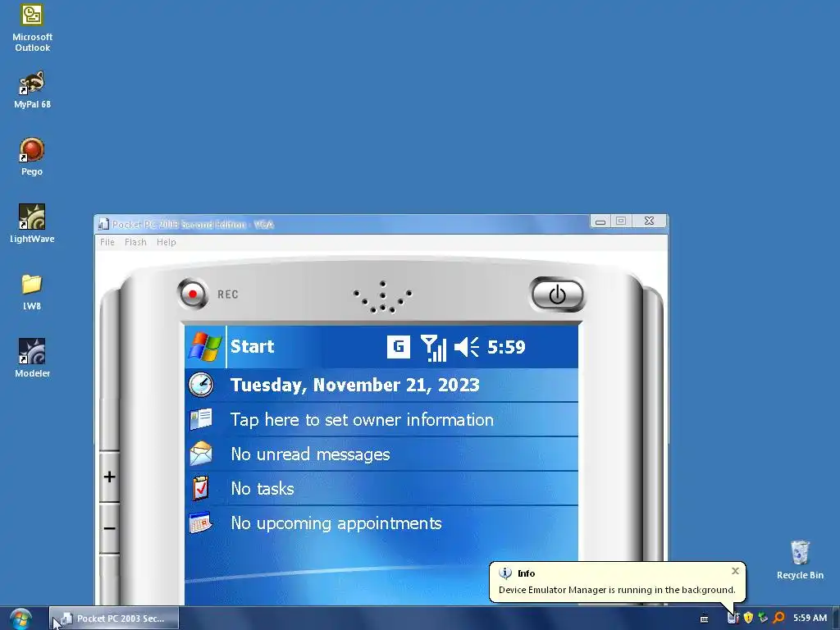
Task: Click the Pocket PC 2003 taskbar button
Action: point(113,619)
